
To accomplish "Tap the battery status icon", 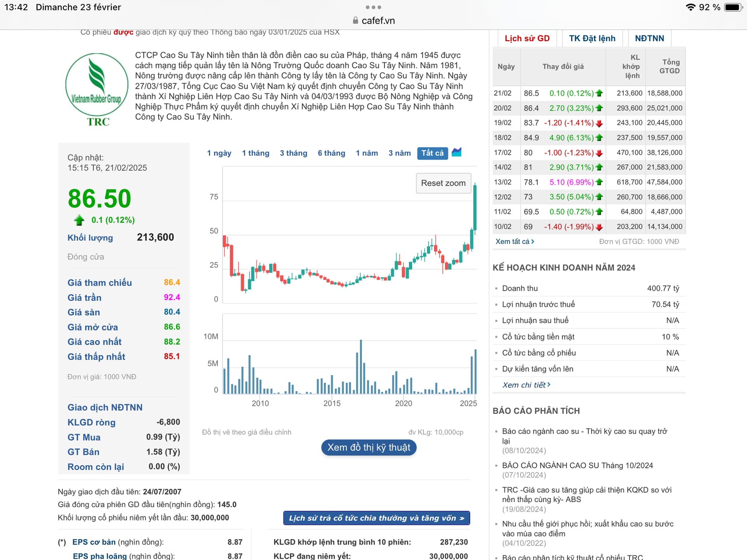I will (x=733, y=7).
